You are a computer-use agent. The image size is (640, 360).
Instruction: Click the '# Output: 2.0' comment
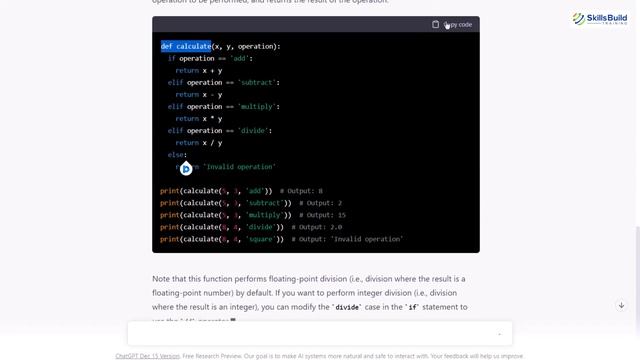[317, 227]
